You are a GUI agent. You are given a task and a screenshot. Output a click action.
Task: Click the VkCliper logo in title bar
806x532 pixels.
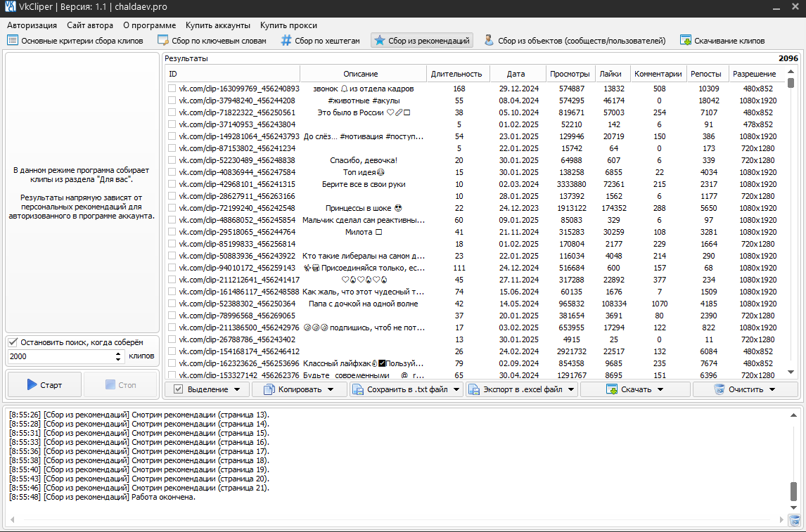pyautogui.click(x=11, y=7)
